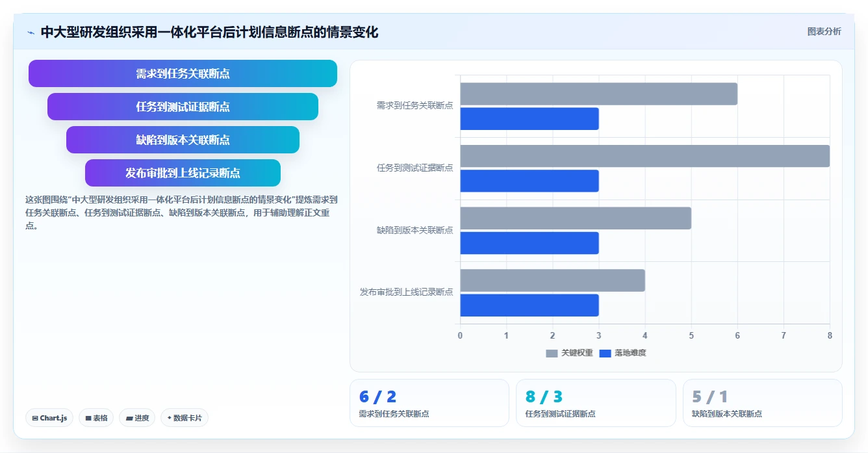Select funnel stage 缺陷到版本关联断点
Screen dimensions: 868x453
coord(183,140)
